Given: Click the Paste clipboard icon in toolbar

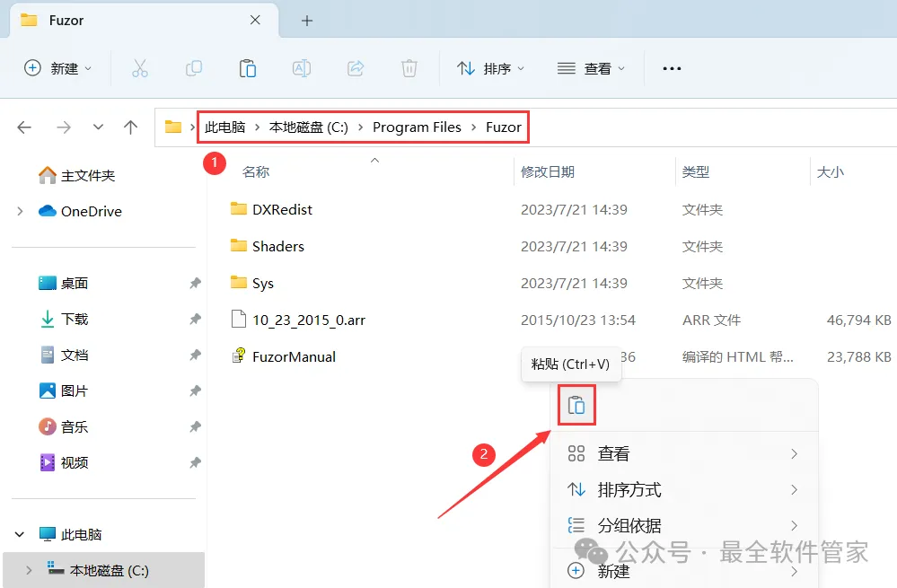Looking at the screenshot, I should point(247,68).
